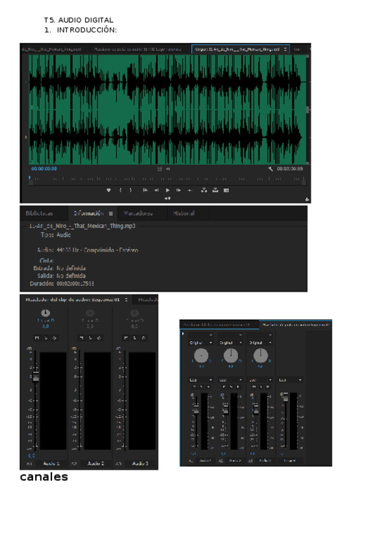
Task: Click the Export Frame camera icon
Action: point(226,190)
